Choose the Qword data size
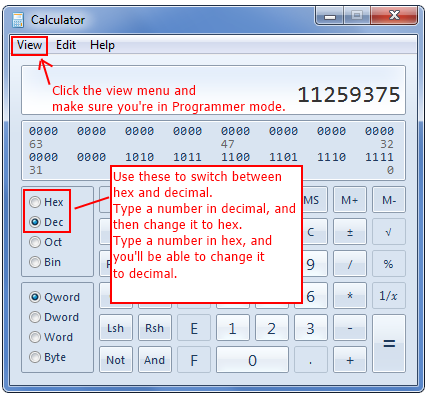 (x=54, y=297)
